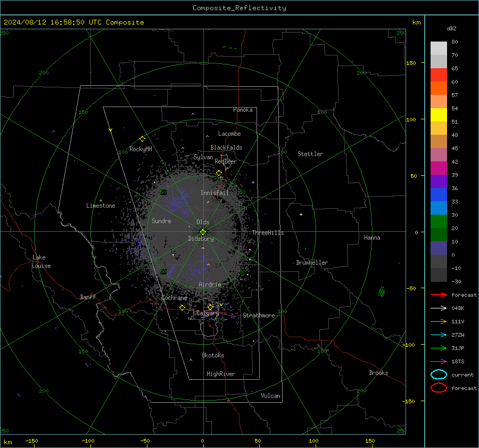Viewport: 479px width, 448px height.
Task: Select the magenta 18TS arrow icon
Action: (439, 362)
